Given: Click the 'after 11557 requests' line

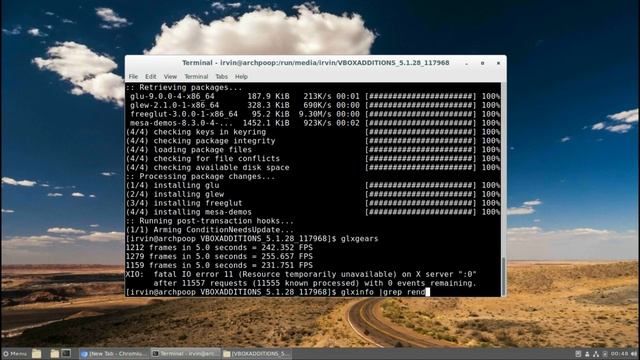Looking at the screenshot, I should tap(315, 283).
